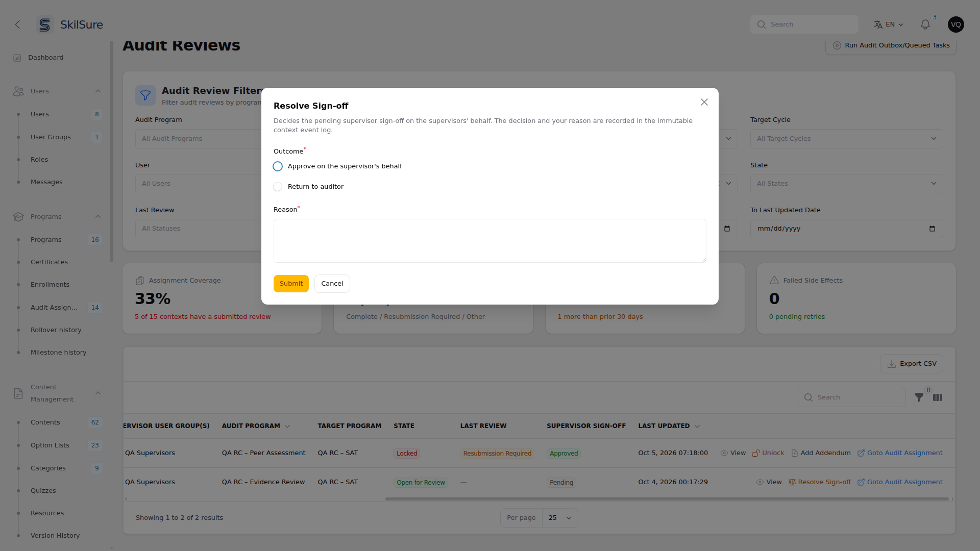View the Evidence Review row
Viewport: 980px width, 551px height.
click(769, 482)
